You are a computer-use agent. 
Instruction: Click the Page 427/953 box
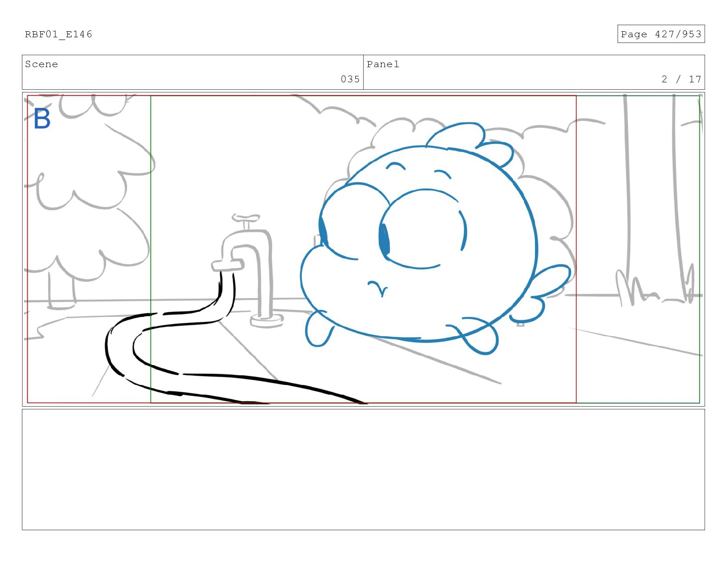tap(661, 34)
